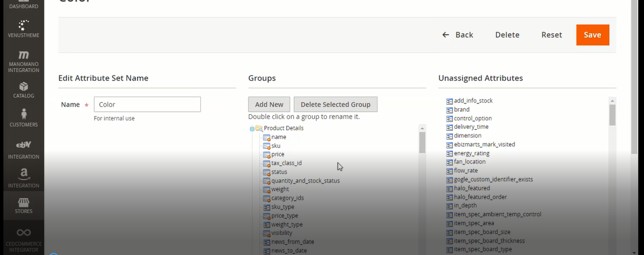
Task: Click icon beside control_option attribute
Action: [x=449, y=118]
